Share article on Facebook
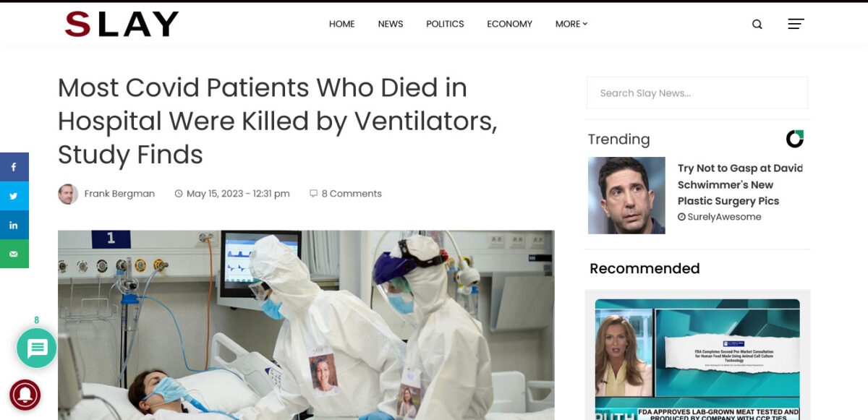The image size is (868, 420). [14, 167]
